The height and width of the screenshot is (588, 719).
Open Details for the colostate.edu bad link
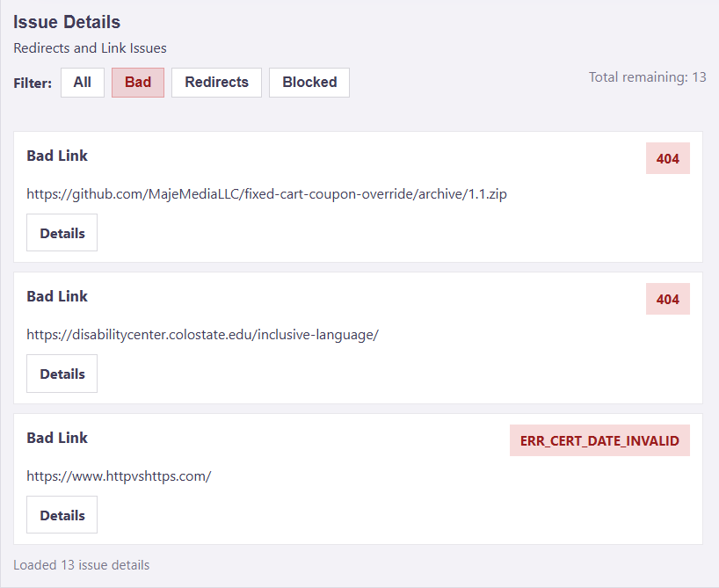[62, 373]
